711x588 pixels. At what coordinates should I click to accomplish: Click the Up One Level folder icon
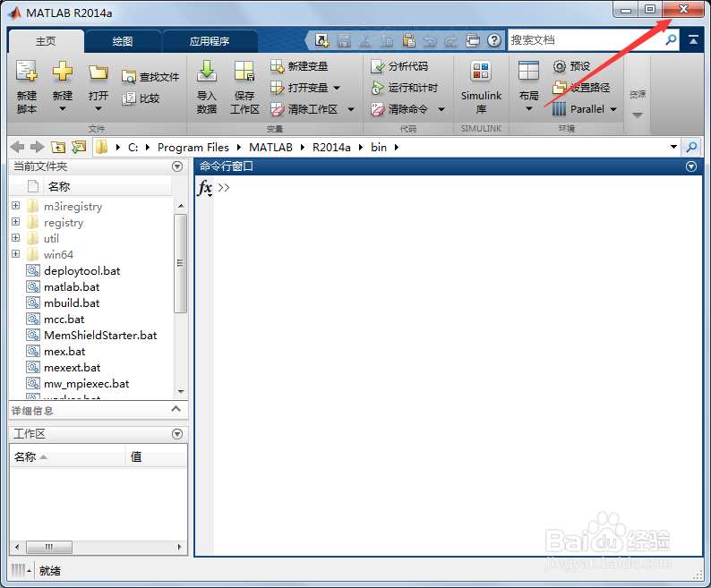pos(58,147)
